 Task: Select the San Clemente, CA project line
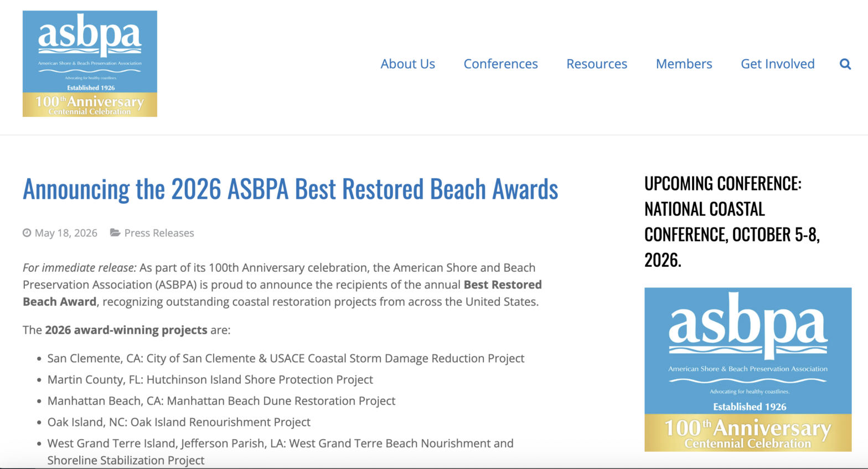286,358
